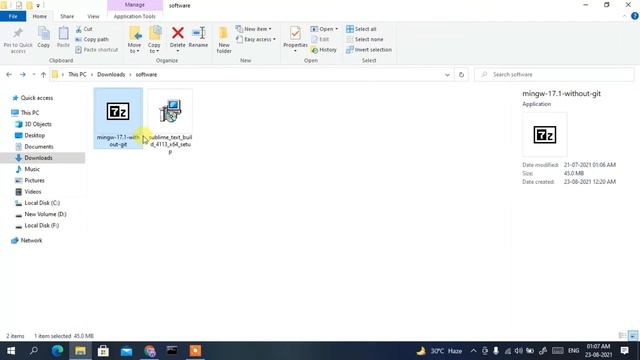Launch Microsoft Edge from the taskbar
The image size is (640, 360).
click(x=57, y=351)
